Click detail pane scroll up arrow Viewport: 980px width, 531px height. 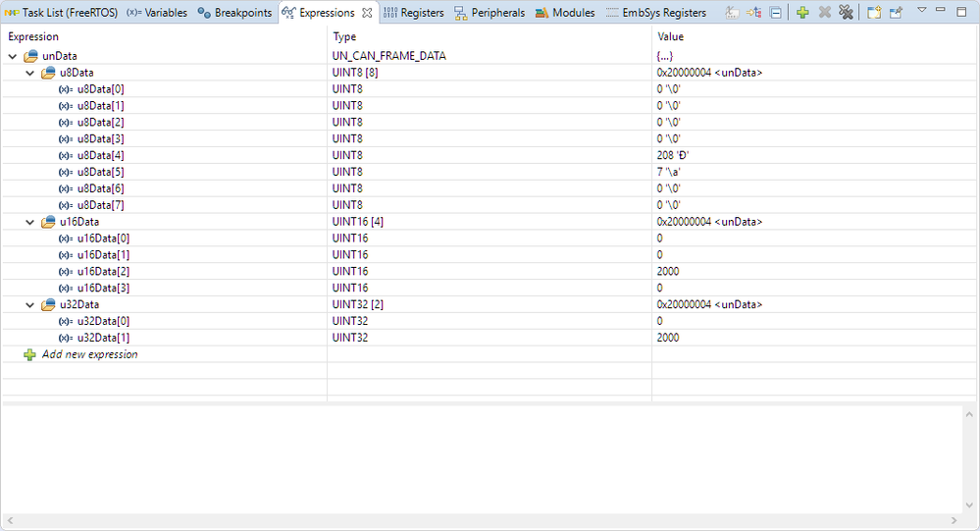(969, 414)
